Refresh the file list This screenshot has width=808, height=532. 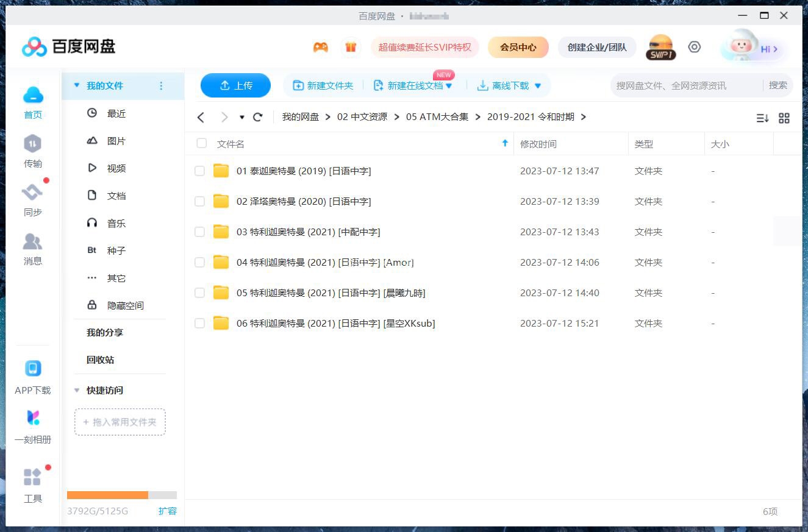click(257, 116)
